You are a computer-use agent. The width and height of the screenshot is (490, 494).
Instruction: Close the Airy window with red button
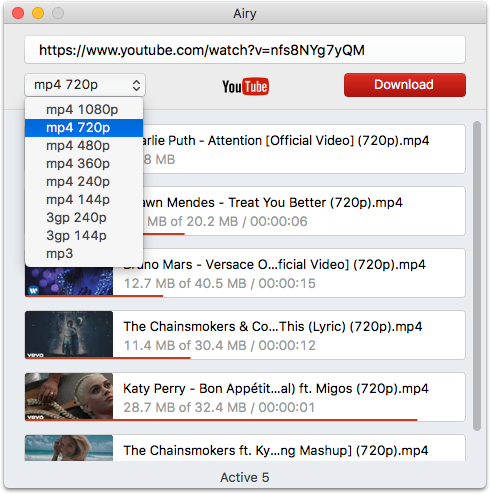point(18,13)
